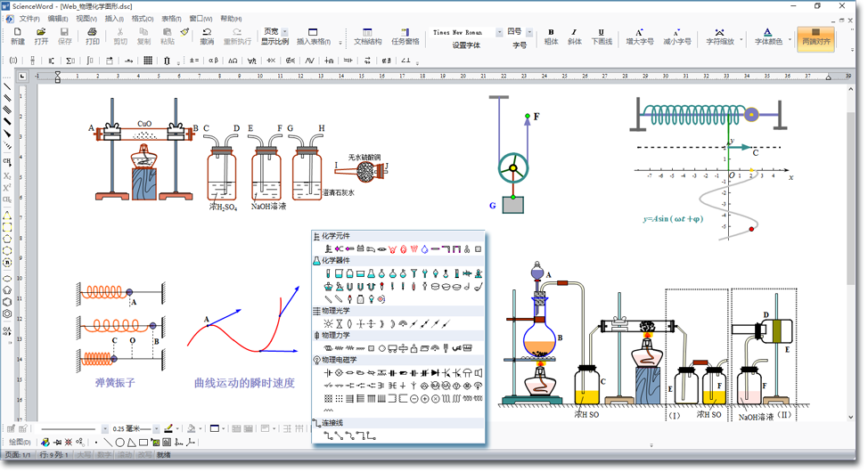Expand the Times New Roman font dropdown
Screen dimensions: 868x472
tap(499, 32)
